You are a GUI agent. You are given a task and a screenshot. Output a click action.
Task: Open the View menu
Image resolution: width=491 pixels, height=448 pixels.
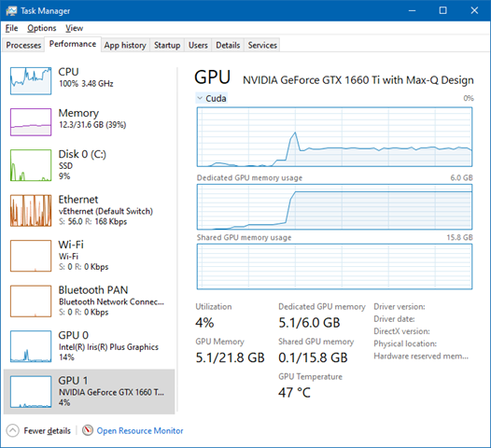coord(75,28)
